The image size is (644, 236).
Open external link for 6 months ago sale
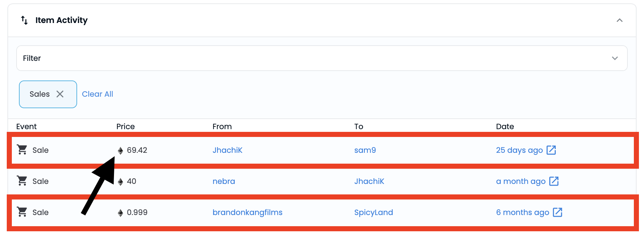click(557, 212)
